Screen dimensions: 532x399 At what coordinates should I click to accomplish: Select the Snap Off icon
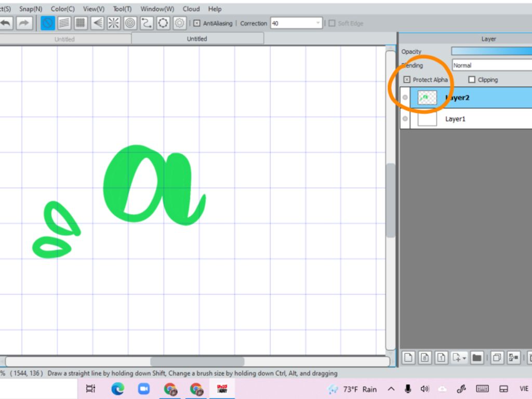pos(48,23)
